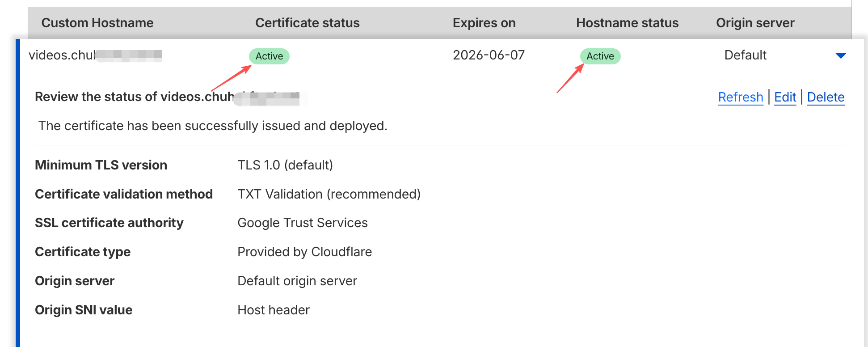Click the Hostname status column header
The width and height of the screenshot is (868, 347).
(x=627, y=23)
